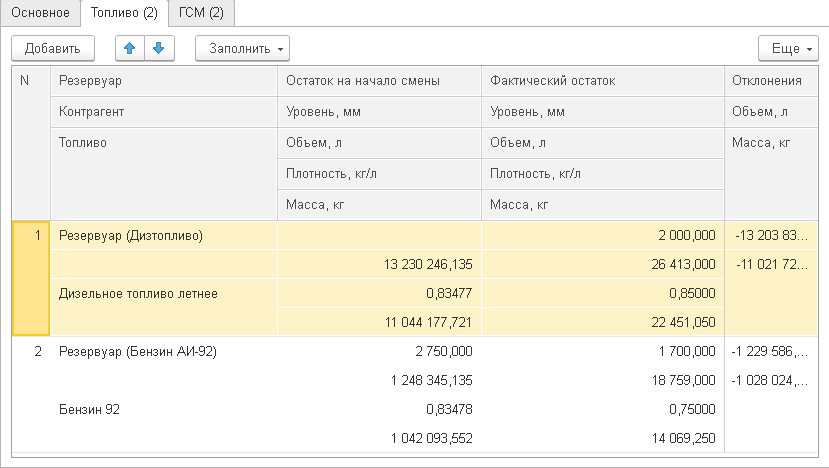Click the Отклонения column header
Image resolution: width=829 pixels, height=468 pixels.
(x=766, y=81)
